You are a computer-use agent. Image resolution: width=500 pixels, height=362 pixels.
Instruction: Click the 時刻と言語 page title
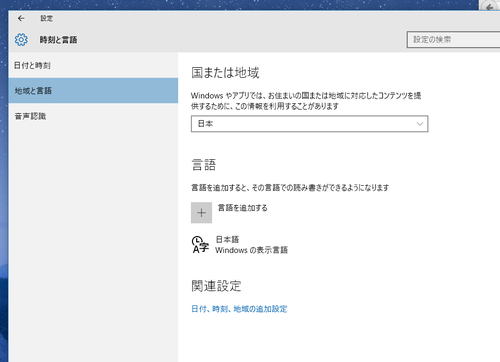tap(59, 40)
